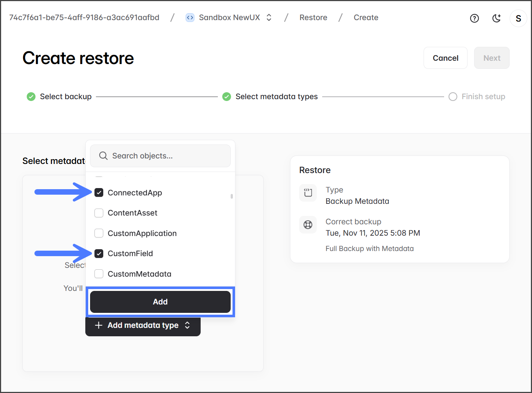Expand the Sandbox NewUX environment switcher

coord(269,18)
